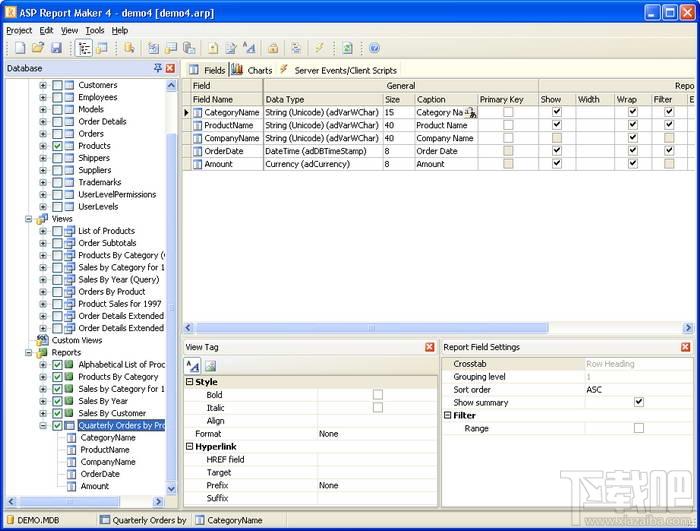The width and height of the screenshot is (700, 531).
Task: Toggle Primary Key checkbox for ProductName
Action: click(508, 125)
